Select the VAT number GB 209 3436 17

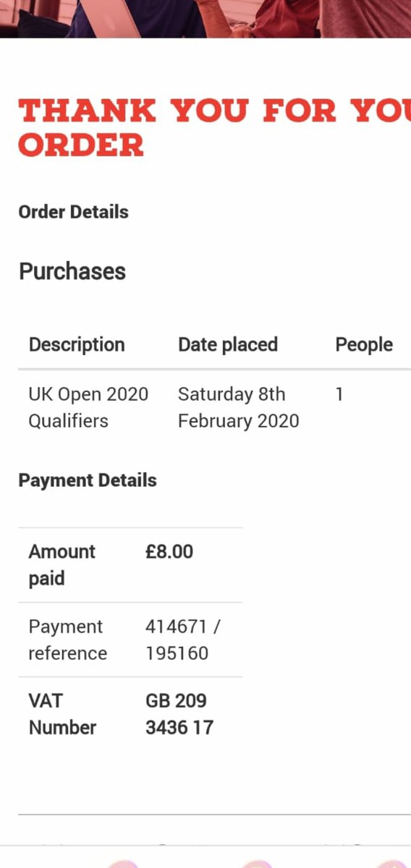coord(179,714)
